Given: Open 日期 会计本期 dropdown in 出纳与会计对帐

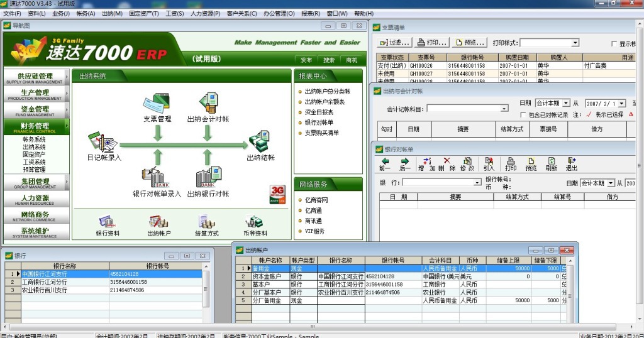Looking at the screenshot, I should point(567,103).
